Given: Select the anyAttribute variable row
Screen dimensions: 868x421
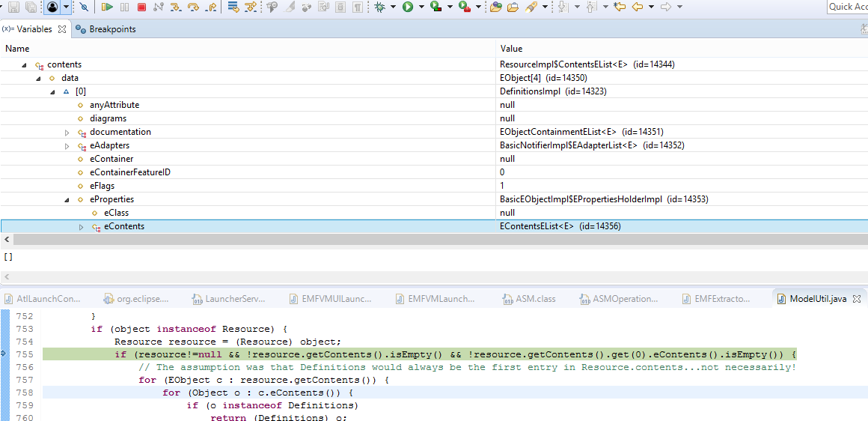Looking at the screenshot, I should (434, 105).
